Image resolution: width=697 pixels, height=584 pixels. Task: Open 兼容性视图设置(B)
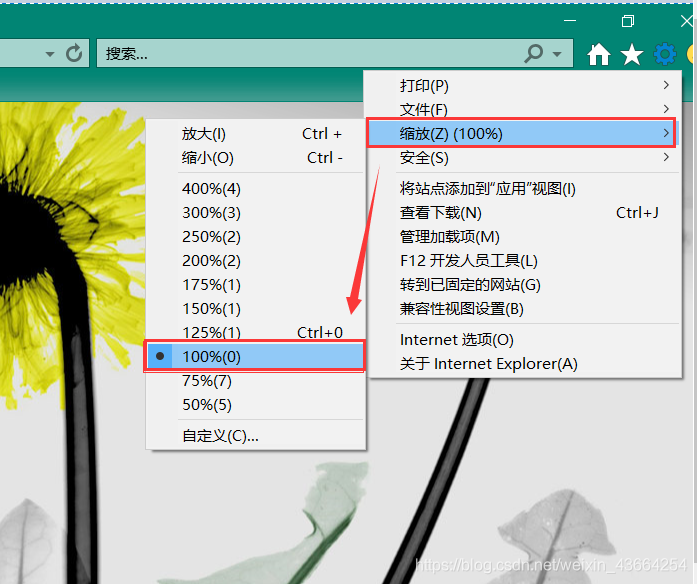[x=523, y=309]
